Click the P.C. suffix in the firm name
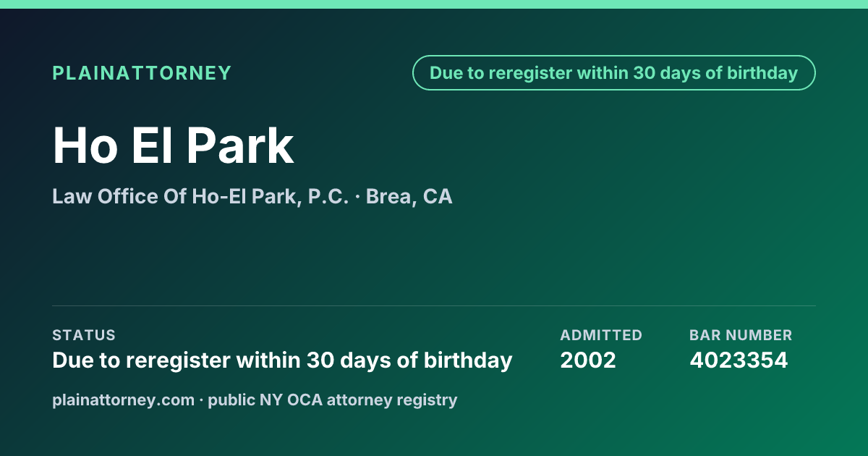 coord(328,197)
